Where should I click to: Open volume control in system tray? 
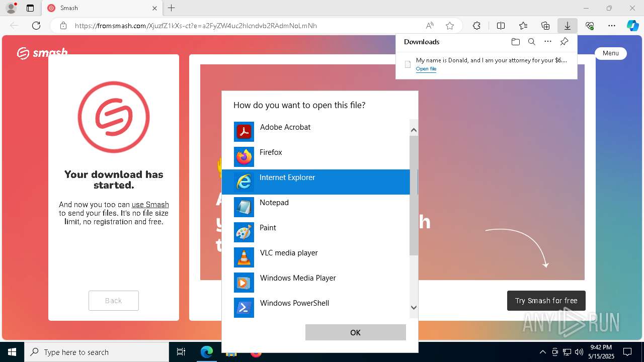[x=579, y=352]
